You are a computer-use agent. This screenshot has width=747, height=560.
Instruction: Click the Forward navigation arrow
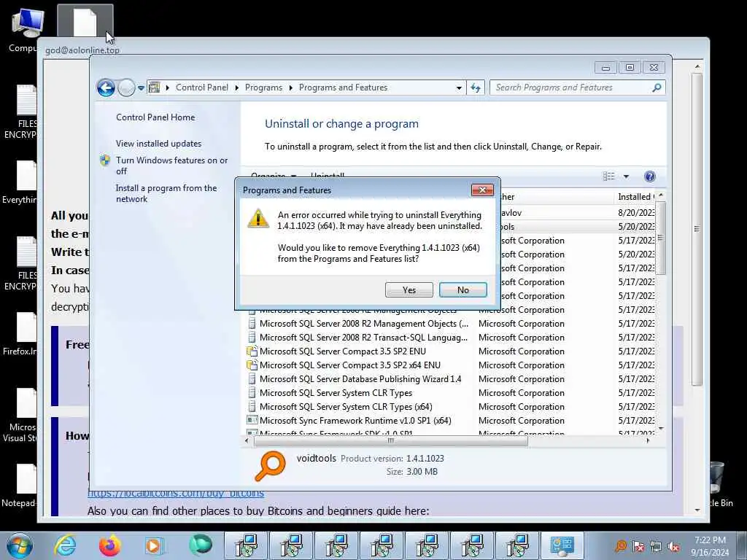(x=126, y=87)
